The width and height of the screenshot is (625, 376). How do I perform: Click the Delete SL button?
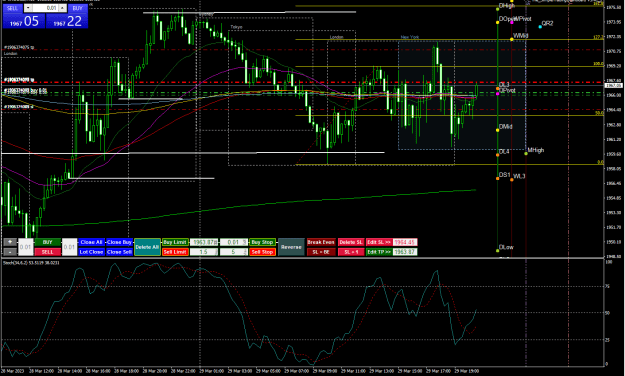(x=351, y=242)
